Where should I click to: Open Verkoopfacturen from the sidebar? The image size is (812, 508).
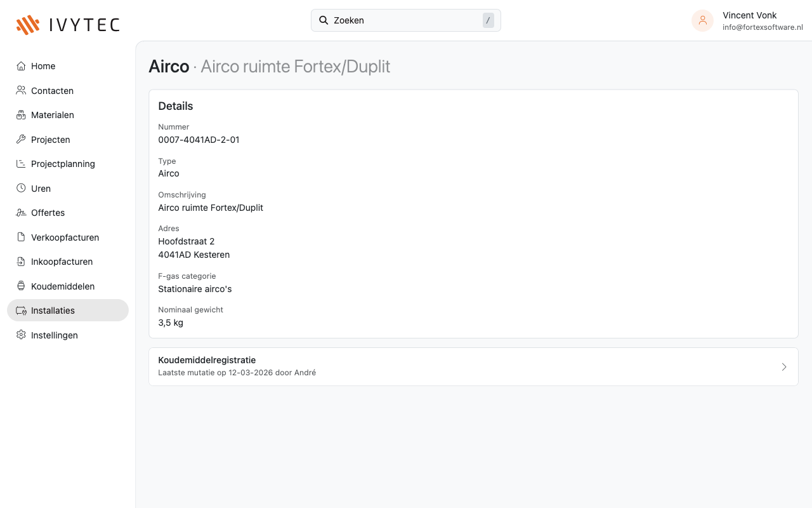(65, 237)
